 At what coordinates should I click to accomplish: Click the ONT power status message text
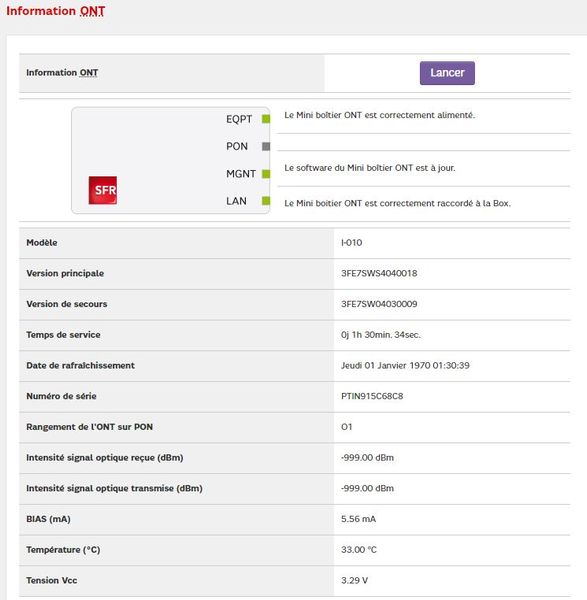click(x=379, y=115)
